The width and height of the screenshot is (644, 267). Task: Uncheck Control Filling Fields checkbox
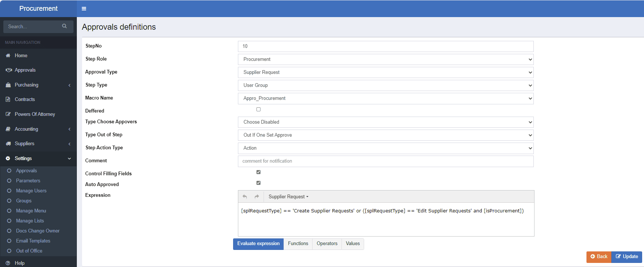coord(258,172)
